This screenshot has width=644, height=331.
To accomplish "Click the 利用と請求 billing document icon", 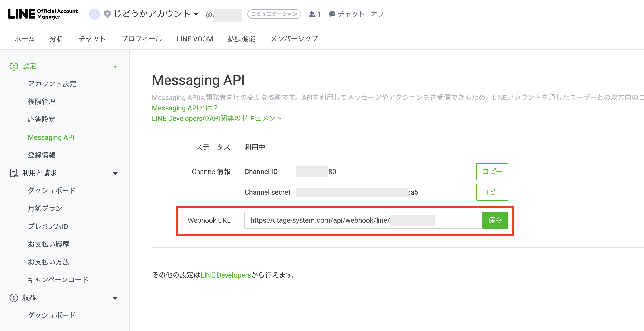I will point(14,173).
